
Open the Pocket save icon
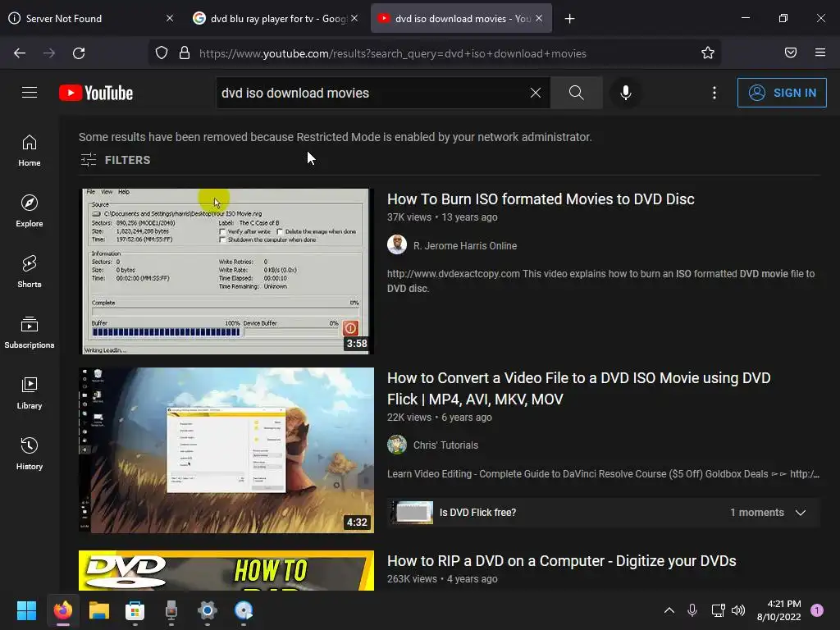click(791, 52)
